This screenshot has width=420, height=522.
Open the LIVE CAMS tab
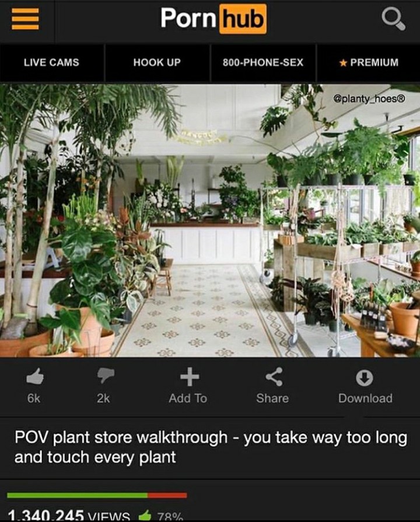52,62
